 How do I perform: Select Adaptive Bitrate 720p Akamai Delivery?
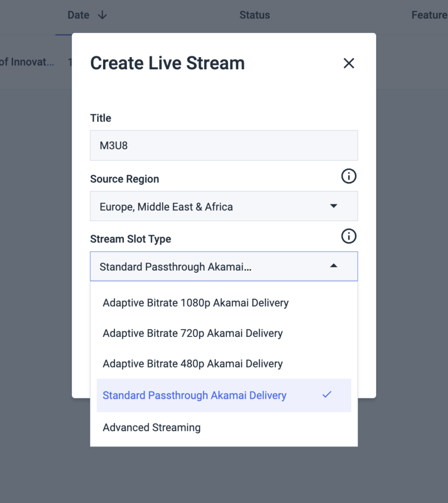pos(193,333)
